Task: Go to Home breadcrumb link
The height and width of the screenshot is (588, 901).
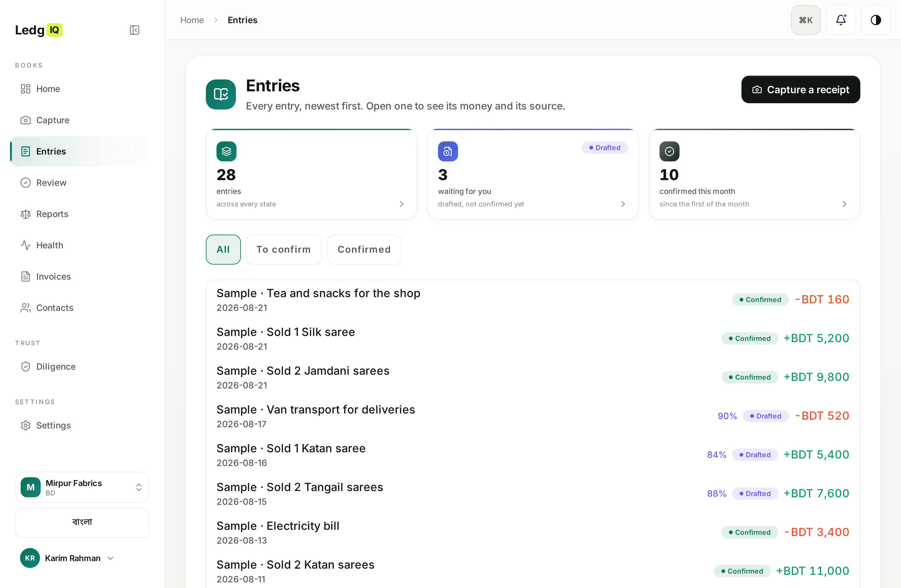Action: point(192,20)
